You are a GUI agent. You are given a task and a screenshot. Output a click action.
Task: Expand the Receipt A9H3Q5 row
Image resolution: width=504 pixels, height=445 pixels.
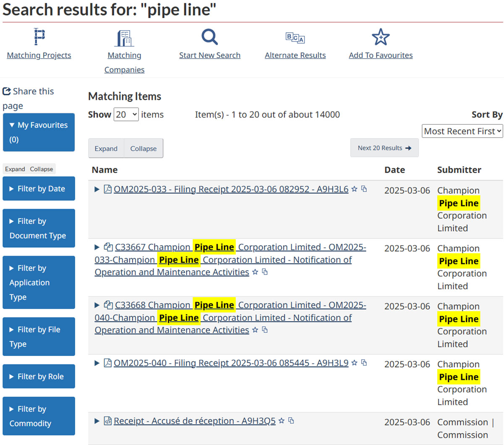tap(97, 421)
